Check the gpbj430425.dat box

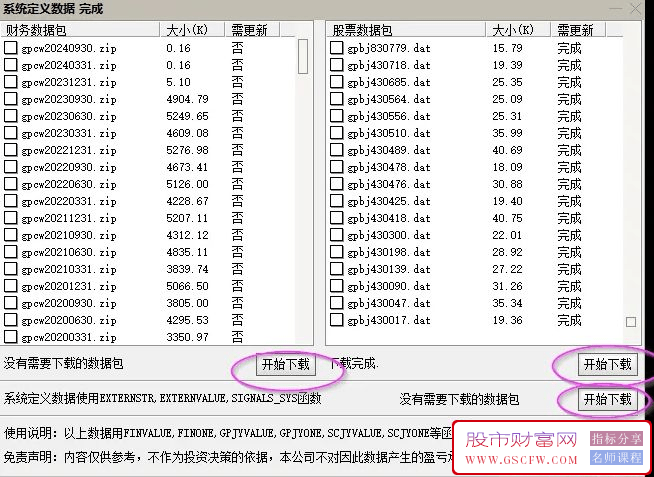(337, 201)
